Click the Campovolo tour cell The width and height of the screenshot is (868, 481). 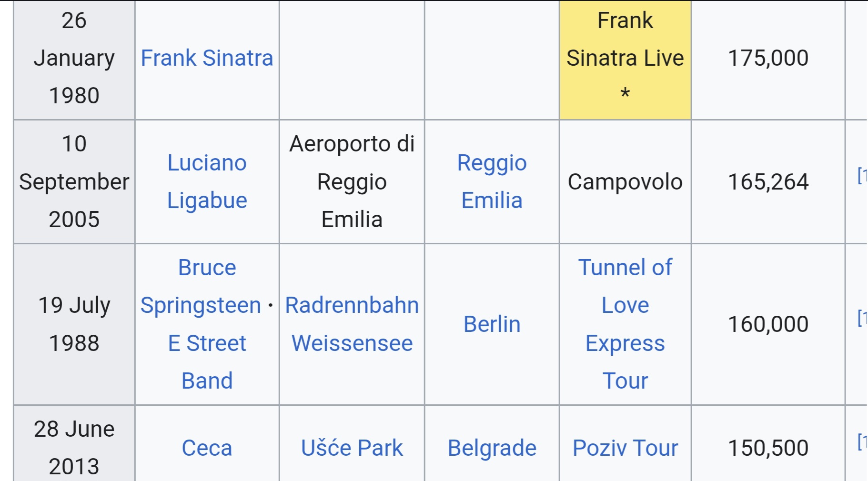(625, 182)
